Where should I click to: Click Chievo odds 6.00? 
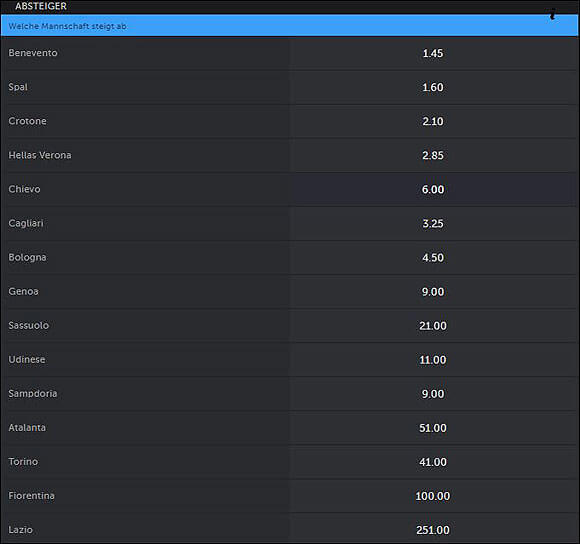point(433,189)
